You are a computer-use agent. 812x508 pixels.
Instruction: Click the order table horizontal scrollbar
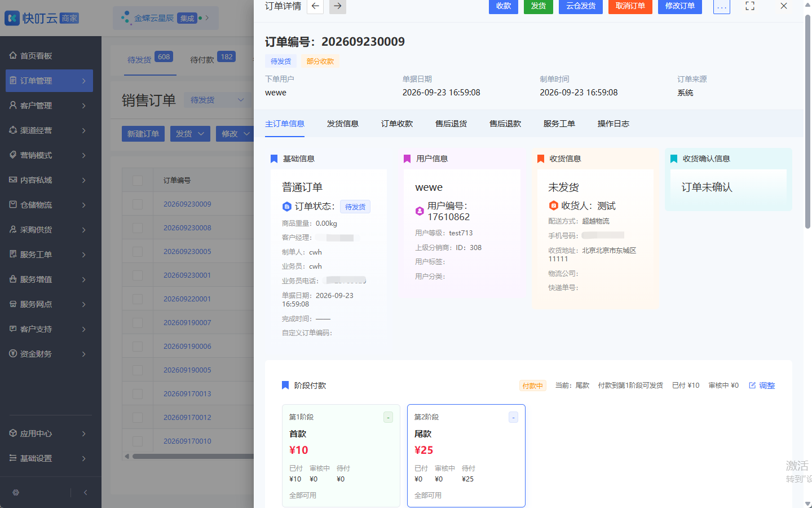coord(193,456)
